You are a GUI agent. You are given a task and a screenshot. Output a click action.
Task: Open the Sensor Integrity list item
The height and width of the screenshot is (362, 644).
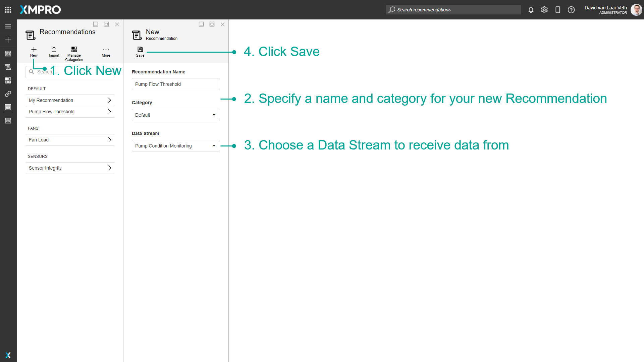click(70, 168)
